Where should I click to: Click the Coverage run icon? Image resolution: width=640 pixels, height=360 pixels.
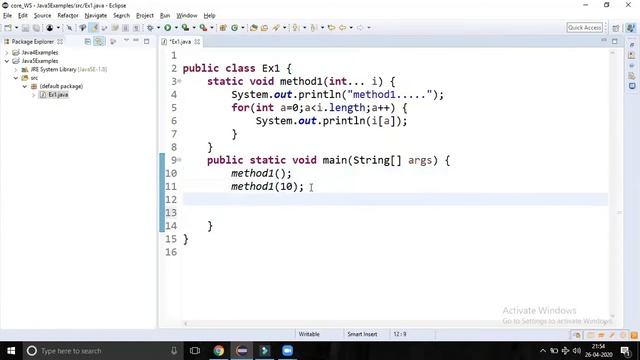coord(185,28)
